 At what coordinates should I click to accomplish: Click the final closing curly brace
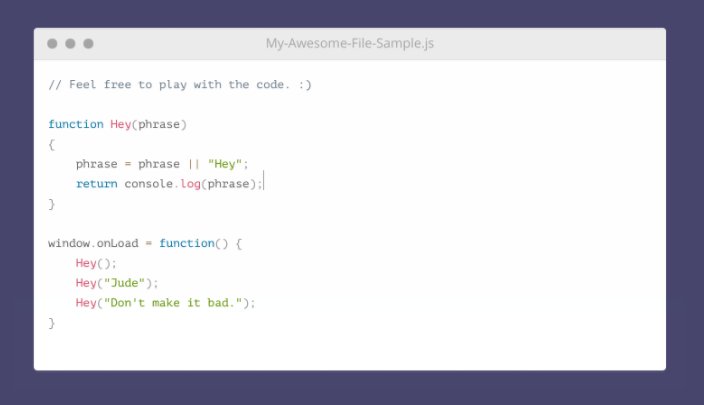52,323
